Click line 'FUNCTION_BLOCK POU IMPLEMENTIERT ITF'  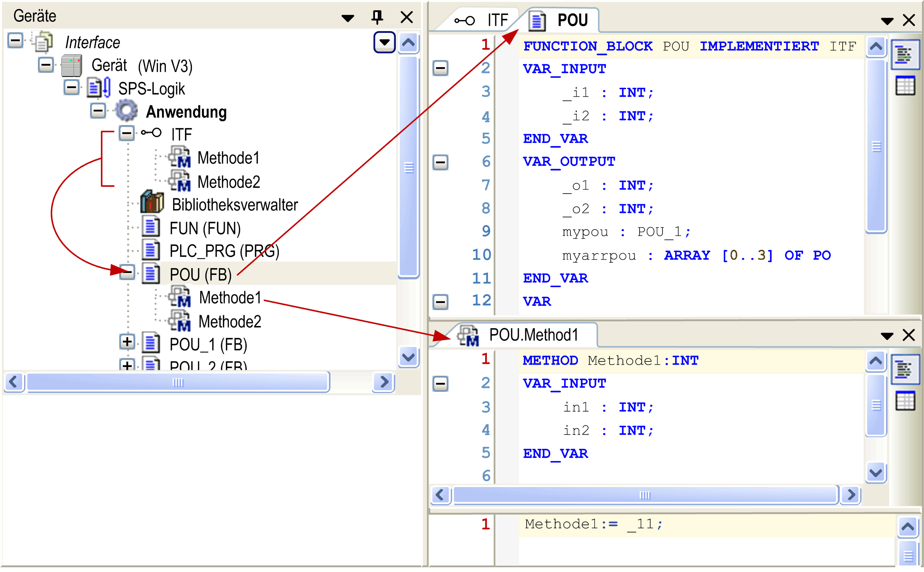(x=689, y=46)
